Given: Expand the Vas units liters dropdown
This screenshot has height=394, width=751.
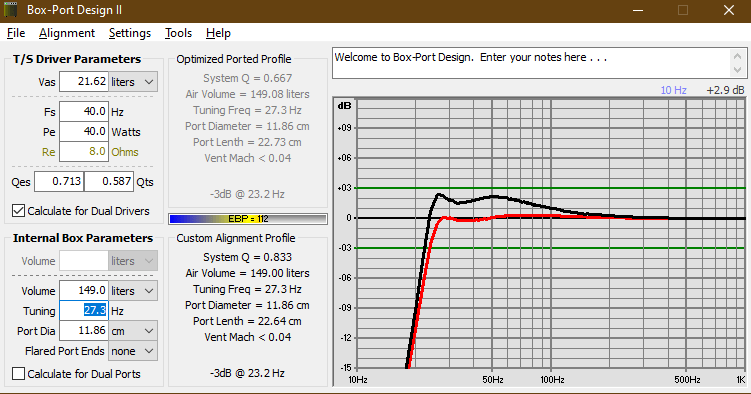Looking at the screenshot, I should click(x=149, y=82).
